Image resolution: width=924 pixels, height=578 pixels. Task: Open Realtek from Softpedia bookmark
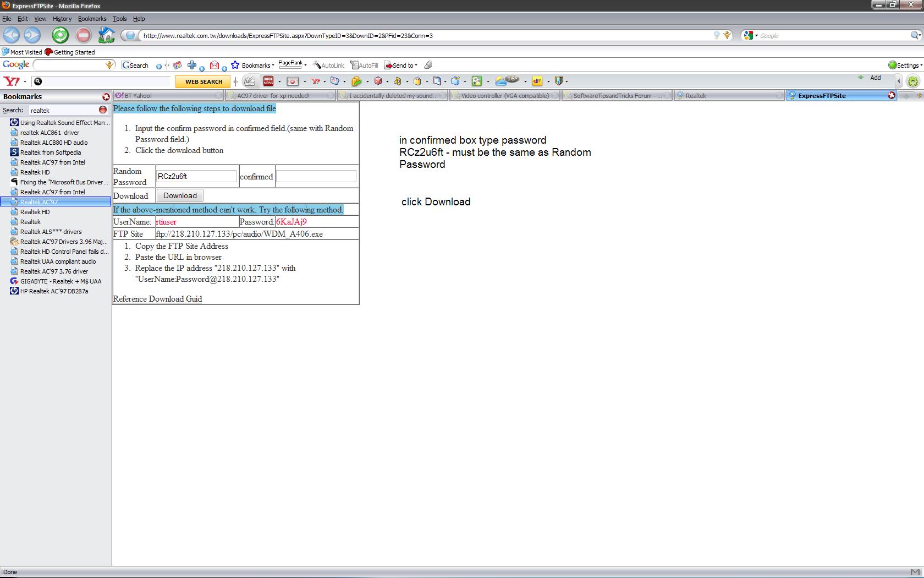[x=51, y=152]
